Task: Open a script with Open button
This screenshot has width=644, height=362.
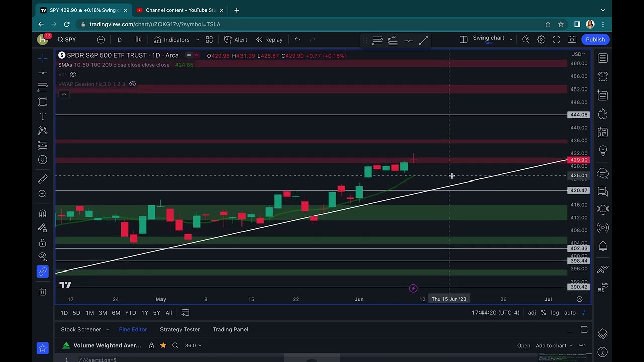Action: click(x=524, y=346)
